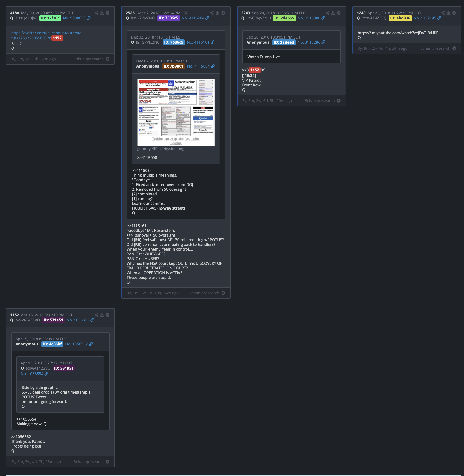464x476 pixels.
Task: Click the >>4115008 reply reference
Action: point(147,158)
